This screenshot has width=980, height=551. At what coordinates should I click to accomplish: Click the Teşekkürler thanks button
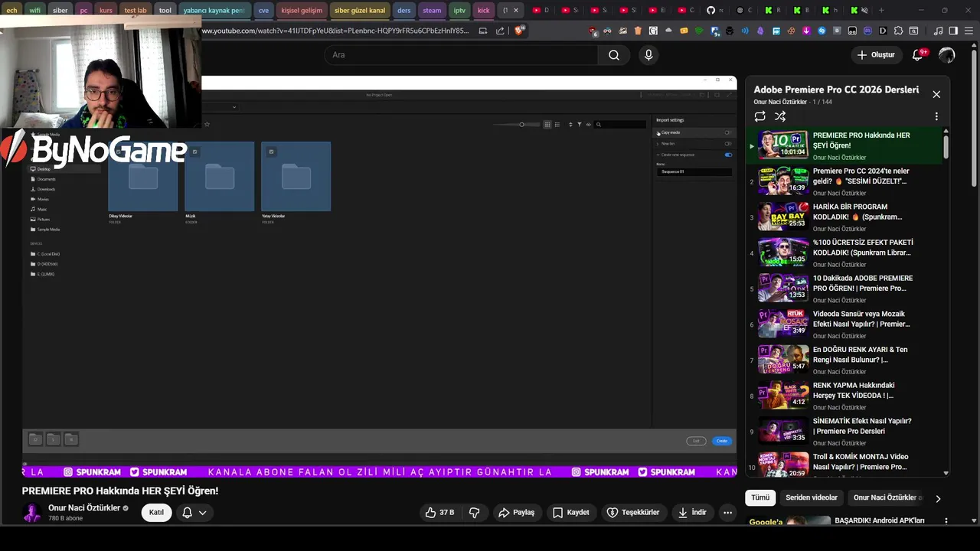tap(633, 513)
